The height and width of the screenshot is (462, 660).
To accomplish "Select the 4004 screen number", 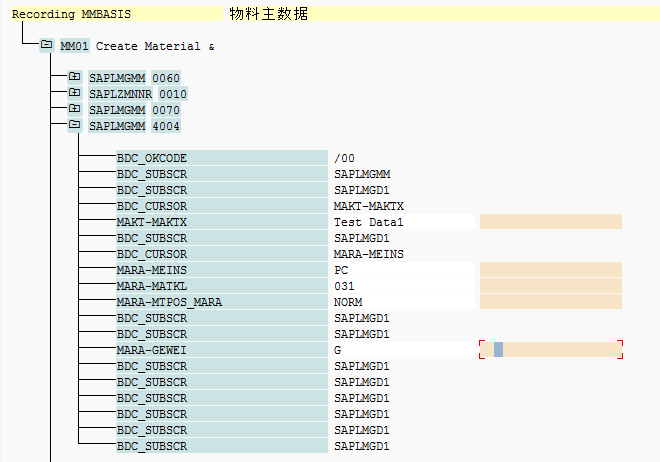I will (166, 126).
